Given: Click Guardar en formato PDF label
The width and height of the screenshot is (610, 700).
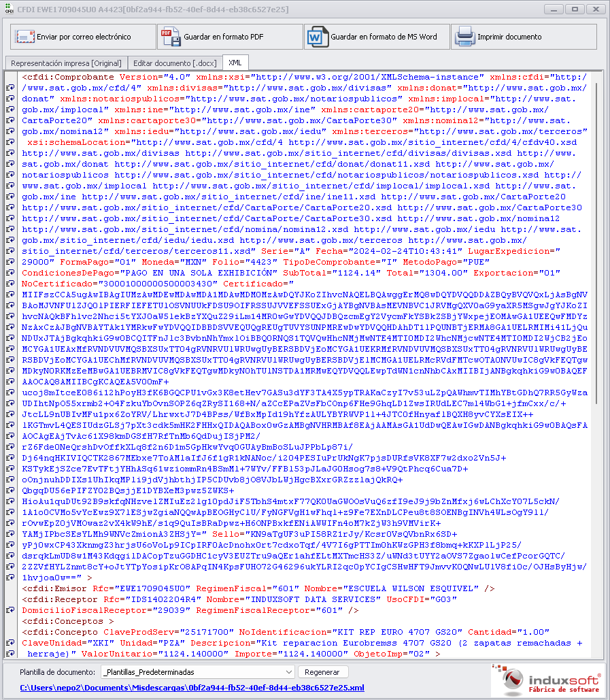Looking at the screenshot, I should [x=224, y=37].
